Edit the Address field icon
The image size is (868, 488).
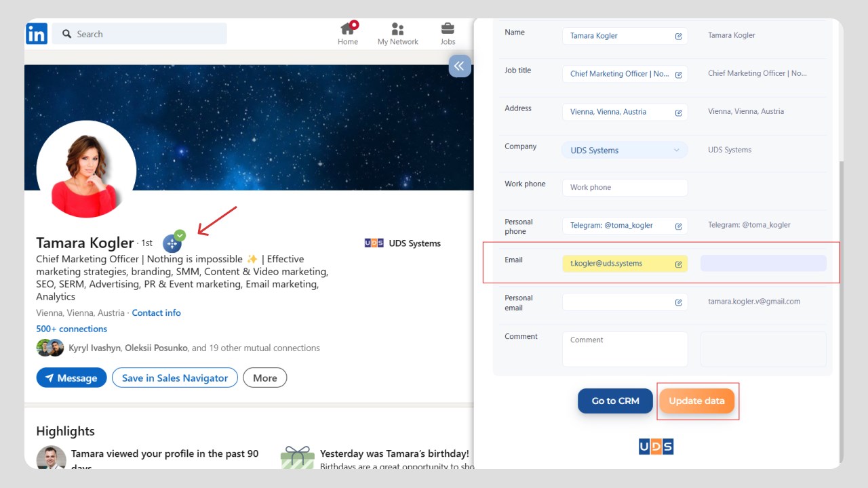[x=678, y=113]
